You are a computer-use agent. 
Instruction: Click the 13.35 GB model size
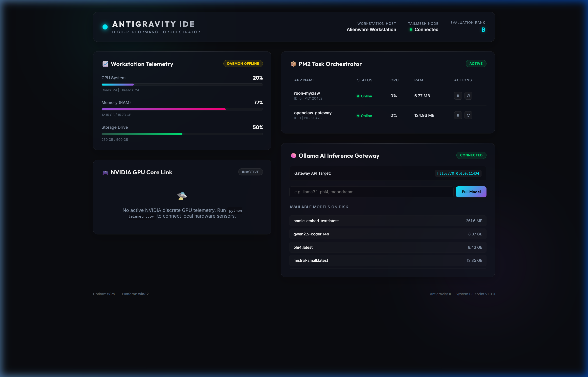474,260
